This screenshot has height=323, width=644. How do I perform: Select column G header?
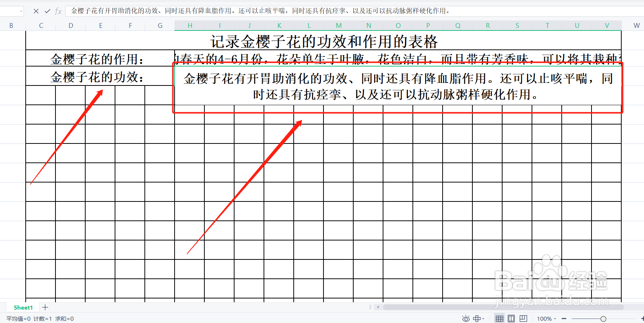pyautogui.click(x=160, y=26)
